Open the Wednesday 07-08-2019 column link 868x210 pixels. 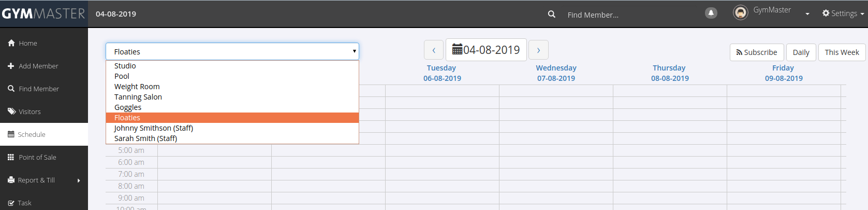556,73
